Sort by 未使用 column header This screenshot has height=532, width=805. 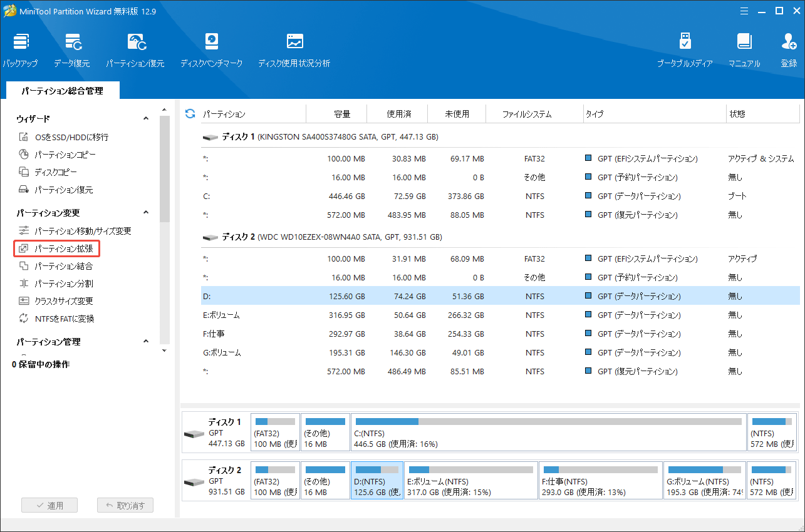pyautogui.click(x=456, y=114)
